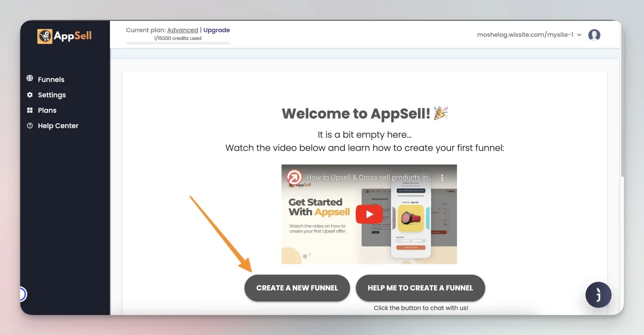Click the gear icon beside Settings

[30, 95]
